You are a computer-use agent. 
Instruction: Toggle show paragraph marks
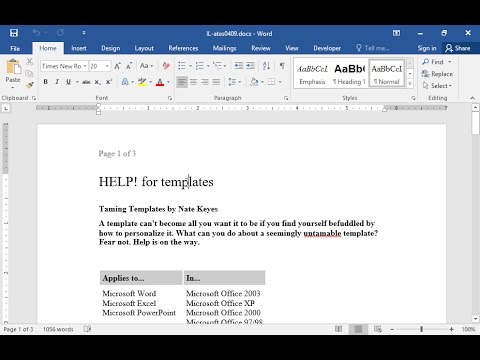pyautogui.click(x=282, y=66)
